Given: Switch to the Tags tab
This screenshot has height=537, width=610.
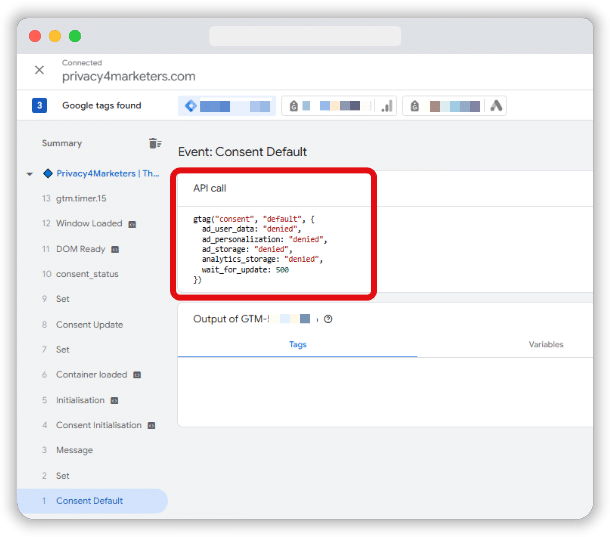Looking at the screenshot, I should [298, 344].
